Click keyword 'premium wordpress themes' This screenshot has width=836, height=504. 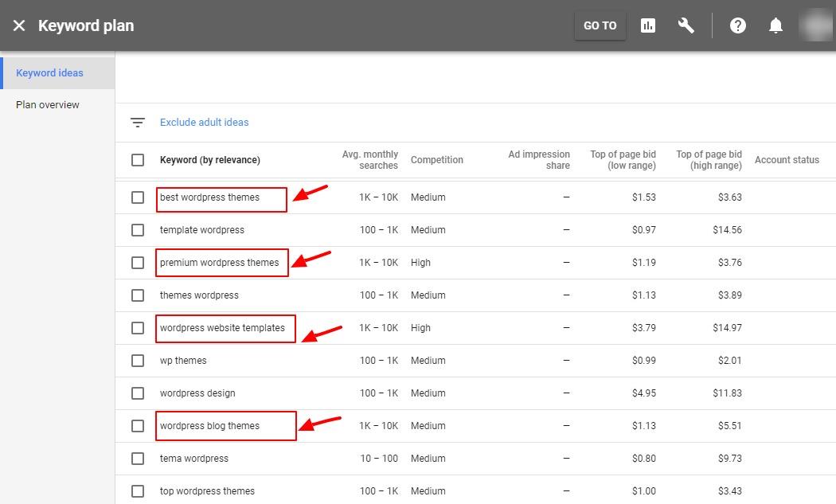point(219,263)
